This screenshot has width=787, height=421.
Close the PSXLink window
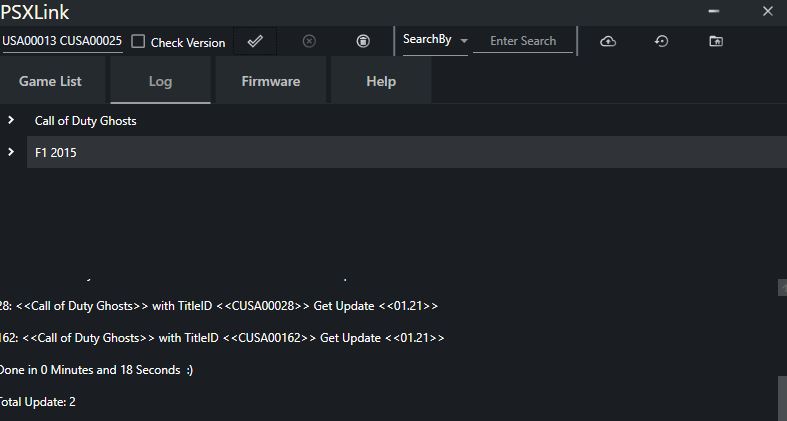pos(767,11)
